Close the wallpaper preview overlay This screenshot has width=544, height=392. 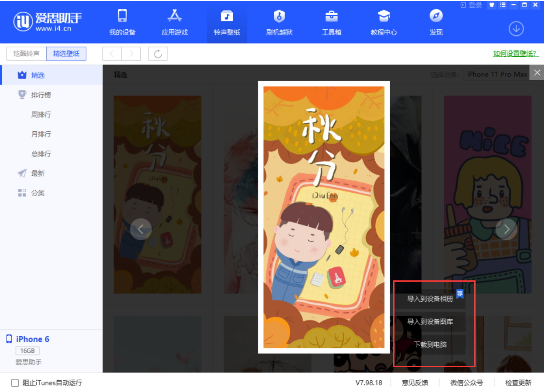tap(537, 73)
